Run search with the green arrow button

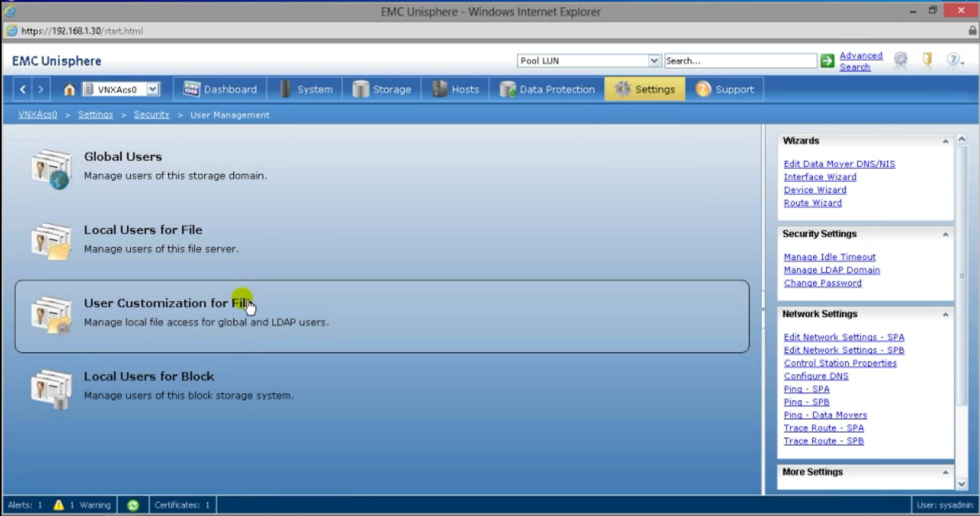pos(827,61)
